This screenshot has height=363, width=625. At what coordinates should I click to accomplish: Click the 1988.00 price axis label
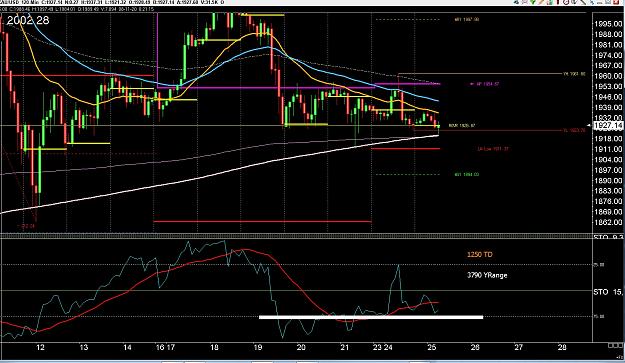(x=608, y=35)
